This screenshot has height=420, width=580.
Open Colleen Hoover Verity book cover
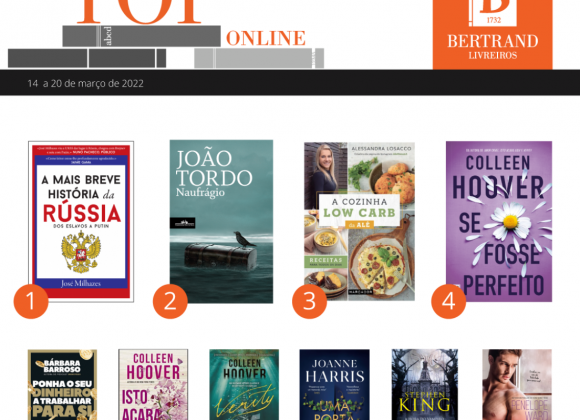point(244,384)
